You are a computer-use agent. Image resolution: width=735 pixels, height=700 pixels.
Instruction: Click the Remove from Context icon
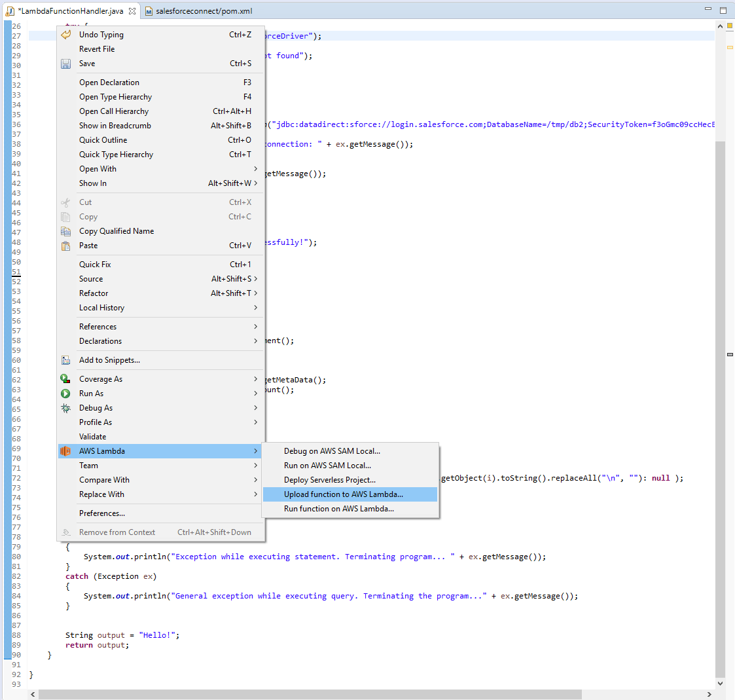click(65, 532)
